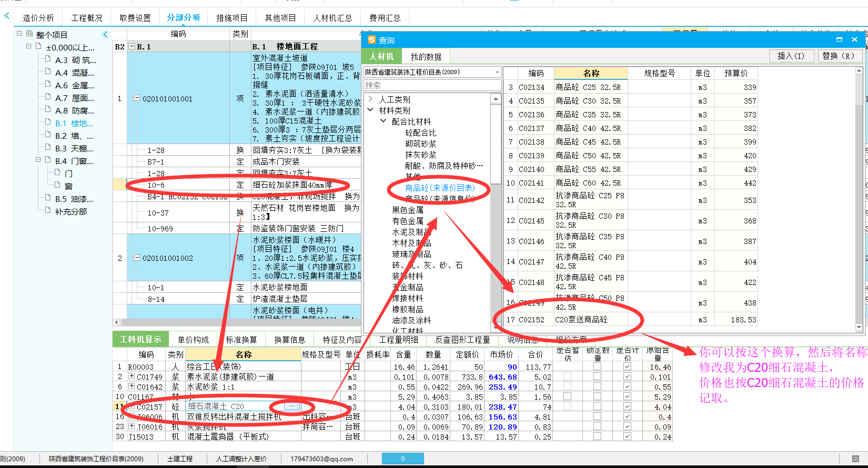Toggle 锁定数量 checkbox for C01749 row
Image resolution: width=868 pixels, height=468 pixels.
pos(597,376)
